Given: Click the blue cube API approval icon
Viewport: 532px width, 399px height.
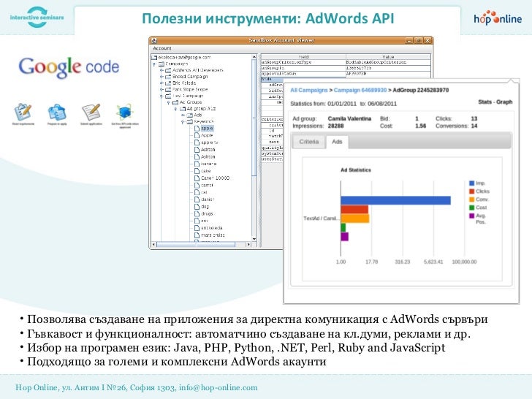Looking at the screenshot, I should [x=125, y=113].
